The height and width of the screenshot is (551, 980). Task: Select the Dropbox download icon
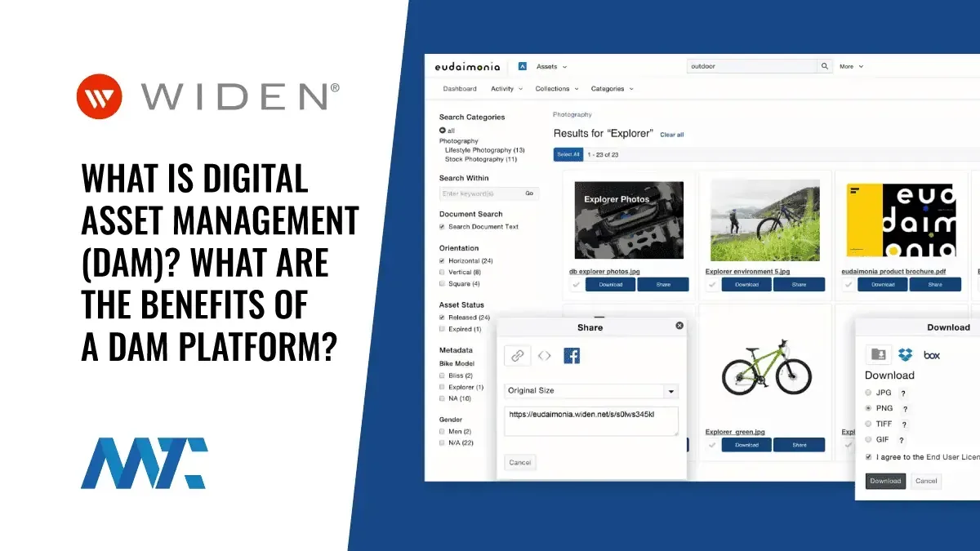(905, 354)
